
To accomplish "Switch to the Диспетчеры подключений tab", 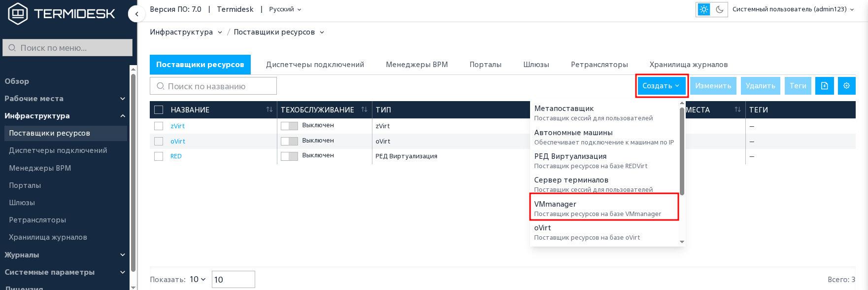I will click(315, 65).
